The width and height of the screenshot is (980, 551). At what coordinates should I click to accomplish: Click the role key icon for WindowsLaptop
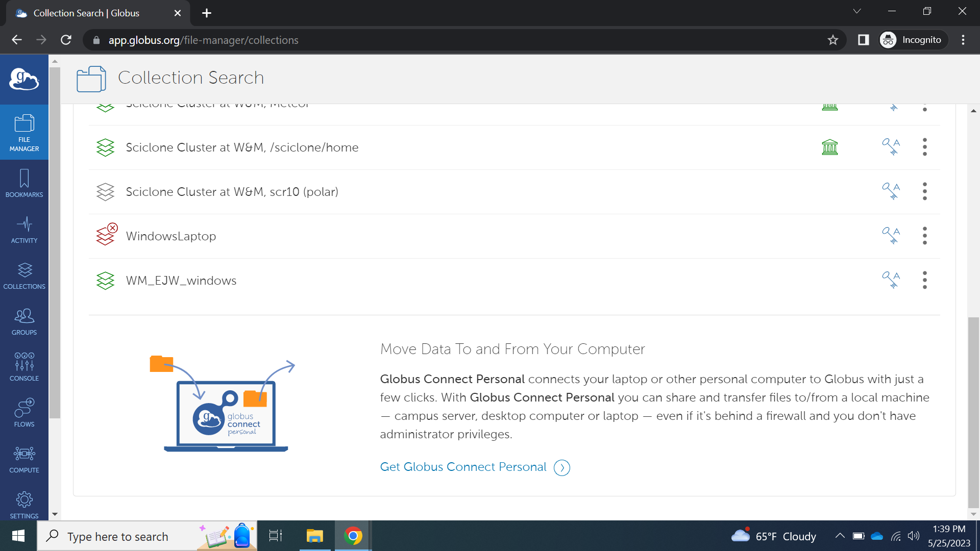tap(891, 236)
